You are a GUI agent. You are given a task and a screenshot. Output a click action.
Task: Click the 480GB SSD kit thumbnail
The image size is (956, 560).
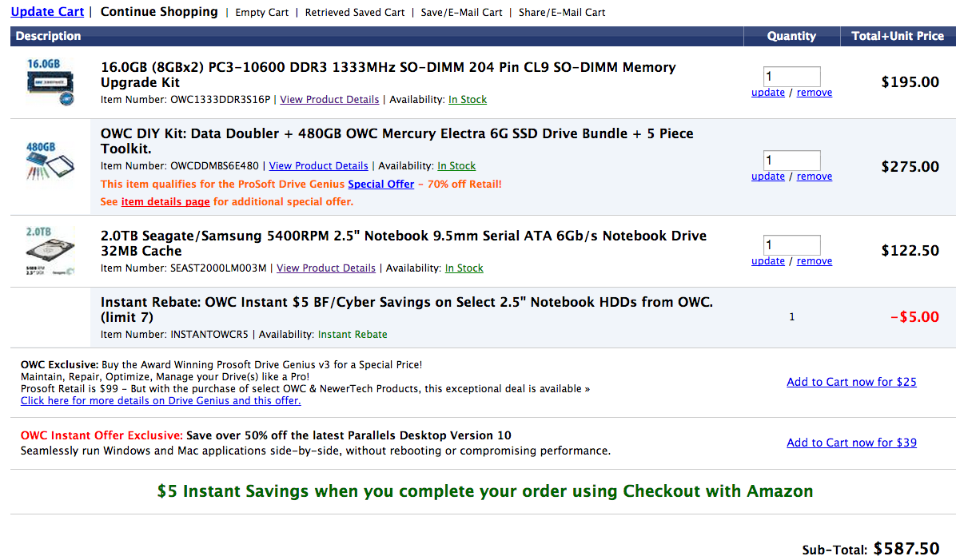click(50, 161)
